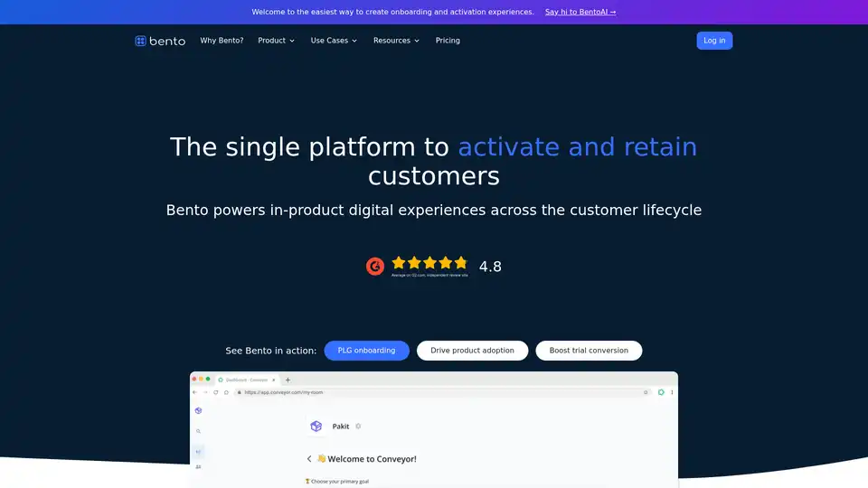
Task: Click the bookmark star in demo address bar
Action: (645, 392)
